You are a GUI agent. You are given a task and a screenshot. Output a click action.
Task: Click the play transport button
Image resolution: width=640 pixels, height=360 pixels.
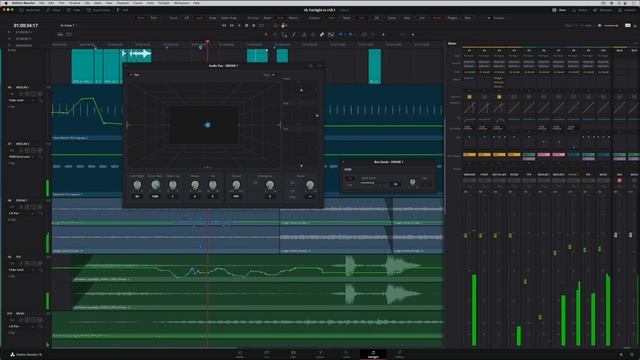[239, 25]
